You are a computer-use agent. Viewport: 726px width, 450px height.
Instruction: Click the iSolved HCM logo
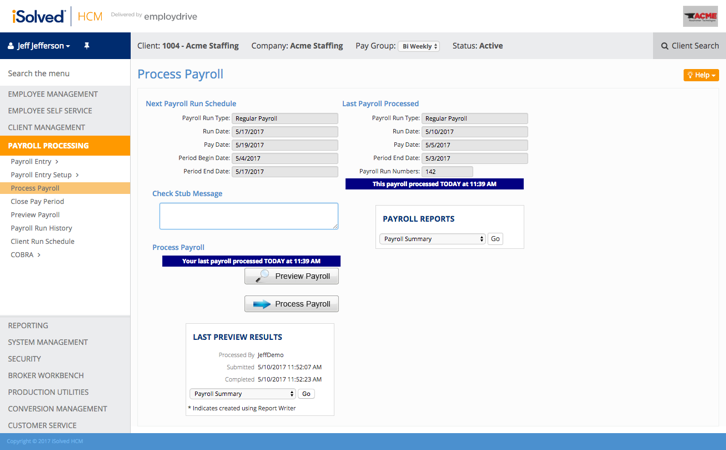57,17
